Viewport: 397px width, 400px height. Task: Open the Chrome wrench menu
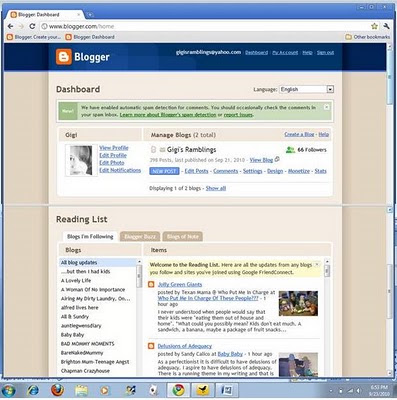click(386, 26)
